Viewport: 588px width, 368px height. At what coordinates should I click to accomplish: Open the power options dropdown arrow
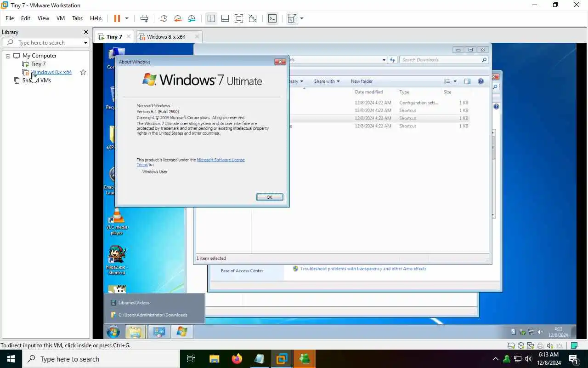pyautogui.click(x=127, y=18)
